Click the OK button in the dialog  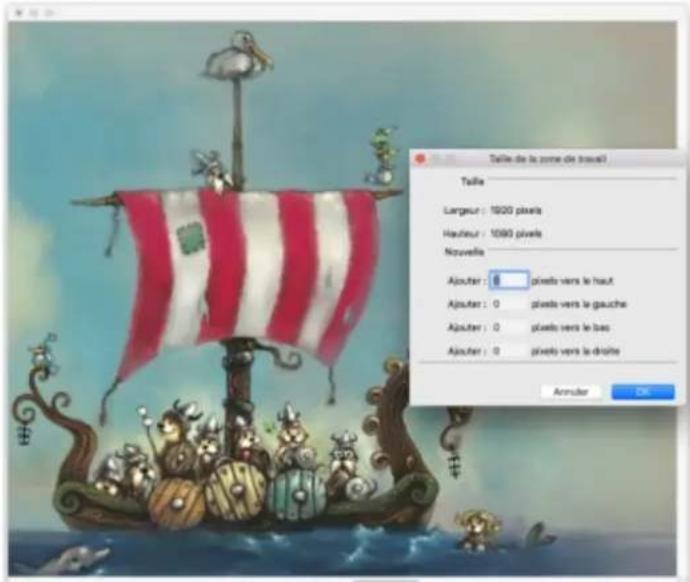[642, 392]
